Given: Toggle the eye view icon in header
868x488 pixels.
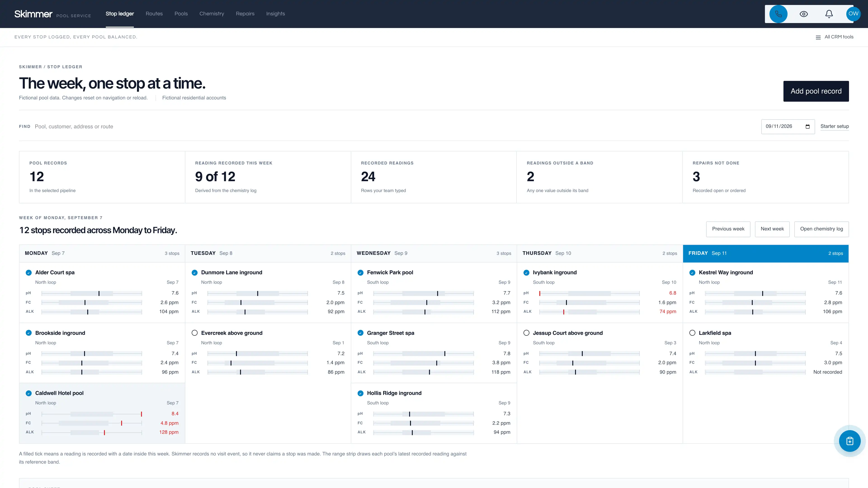Looking at the screenshot, I should click(x=804, y=14).
